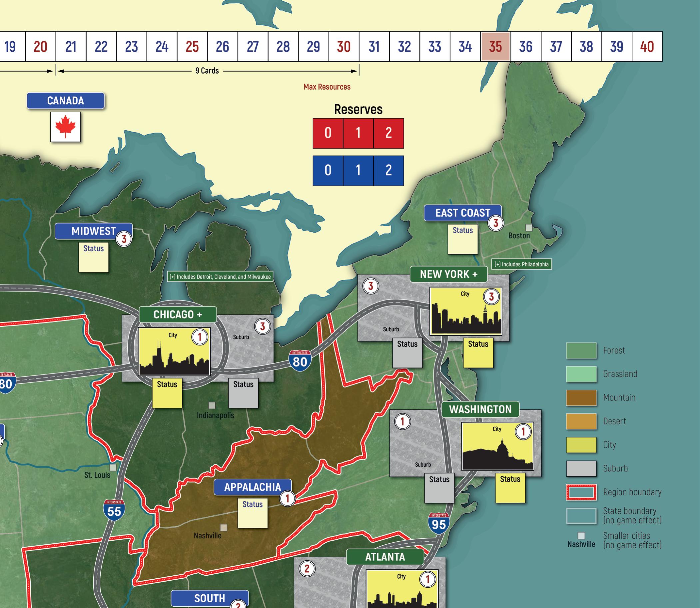Click the Canada maple leaf flag icon
700x608 pixels.
pos(66,127)
